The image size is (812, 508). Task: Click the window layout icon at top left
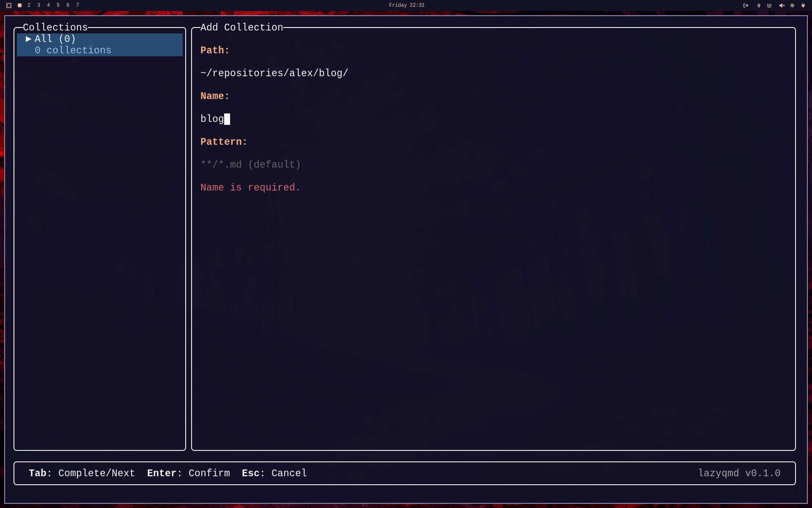point(9,6)
